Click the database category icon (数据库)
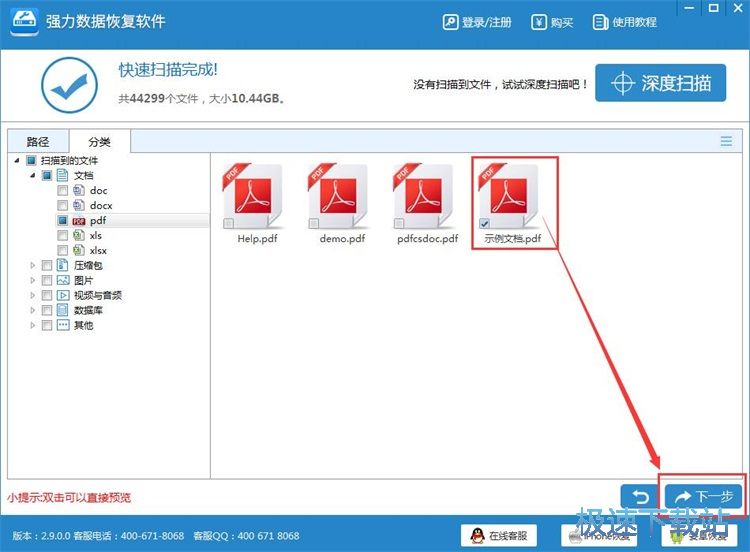Screen dimensions: 750x552 point(63,310)
